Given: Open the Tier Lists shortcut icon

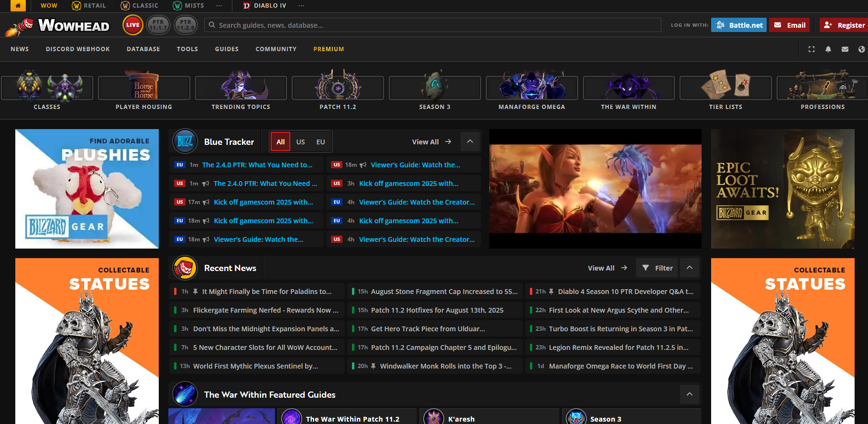Looking at the screenshot, I should click(x=725, y=85).
